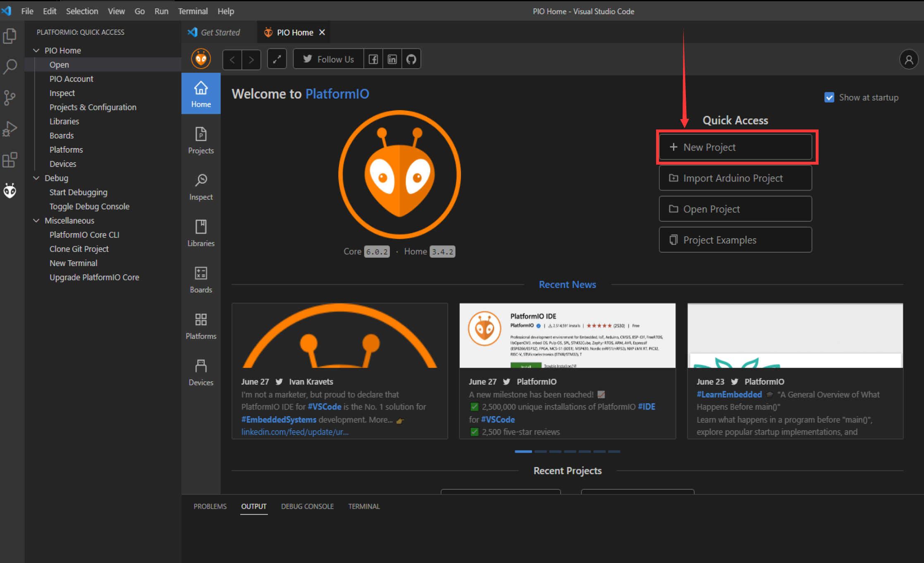The width and height of the screenshot is (924, 563).
Task: Open the Facebook icon in the header
Action: 373,59
